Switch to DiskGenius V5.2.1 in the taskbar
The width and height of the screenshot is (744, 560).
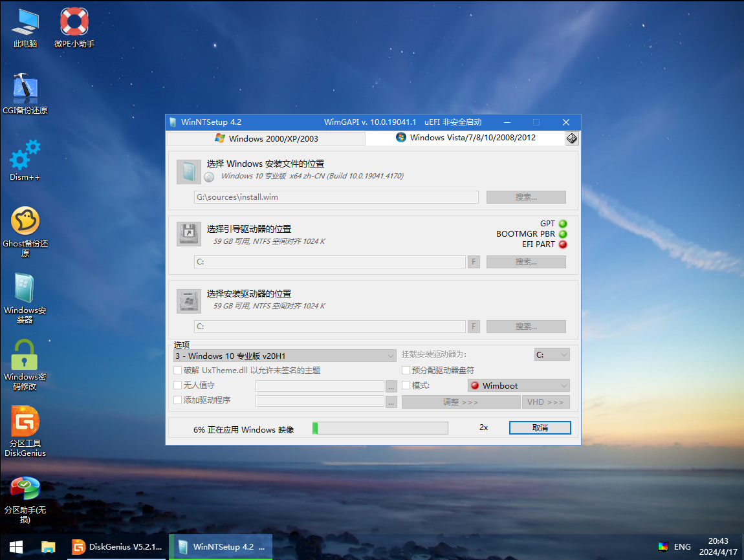click(116, 547)
